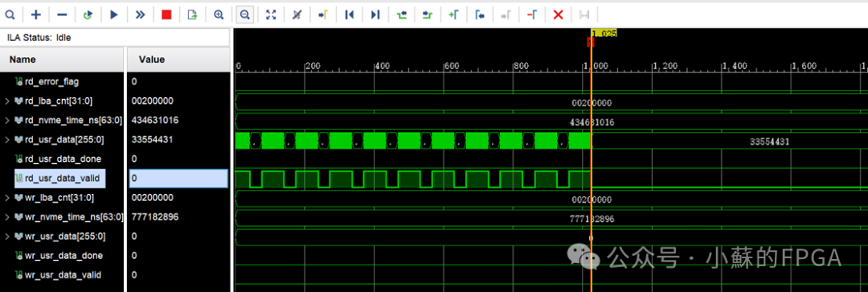Run trigger immediate double-arrow icon
The image size is (868, 292).
pyautogui.click(x=140, y=15)
